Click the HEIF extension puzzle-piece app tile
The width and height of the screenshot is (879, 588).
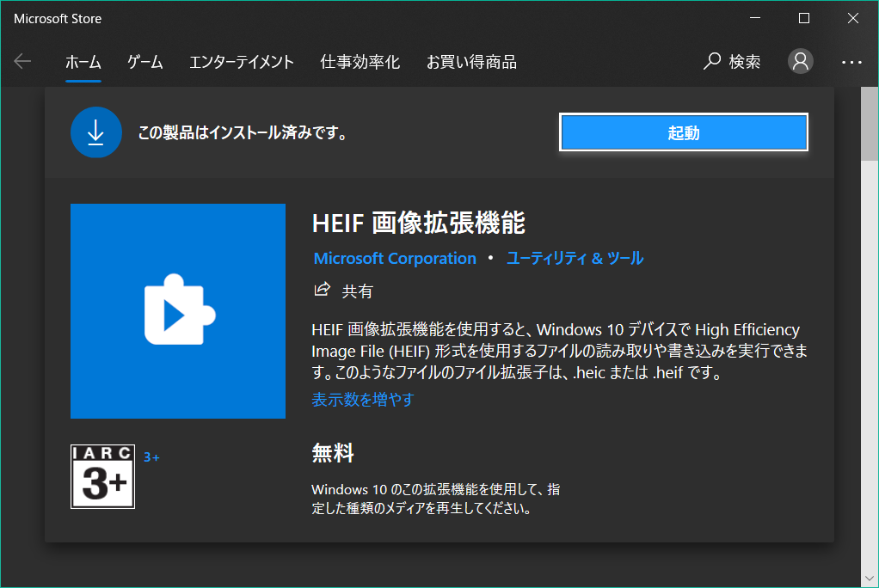click(x=178, y=311)
